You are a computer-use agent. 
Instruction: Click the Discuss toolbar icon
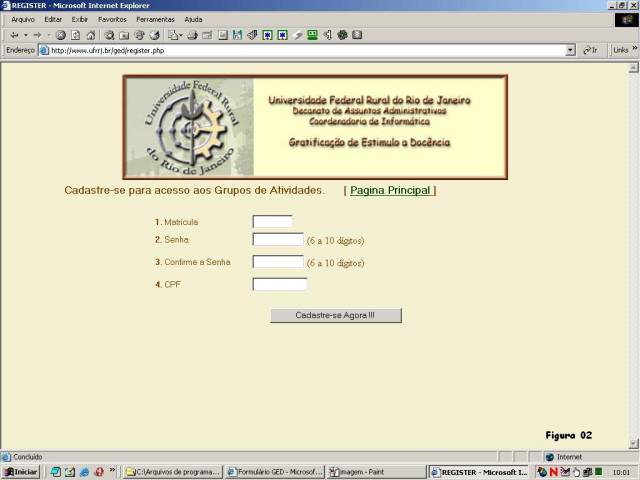click(222, 35)
